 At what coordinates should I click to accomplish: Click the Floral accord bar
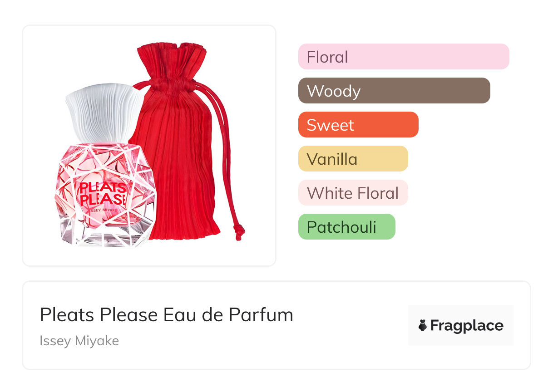pyautogui.click(x=403, y=57)
